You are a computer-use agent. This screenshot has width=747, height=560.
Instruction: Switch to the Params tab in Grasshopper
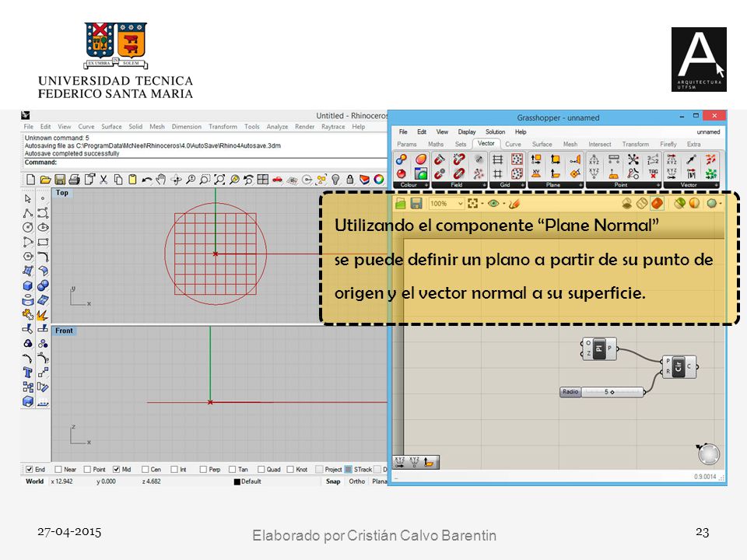tap(407, 145)
